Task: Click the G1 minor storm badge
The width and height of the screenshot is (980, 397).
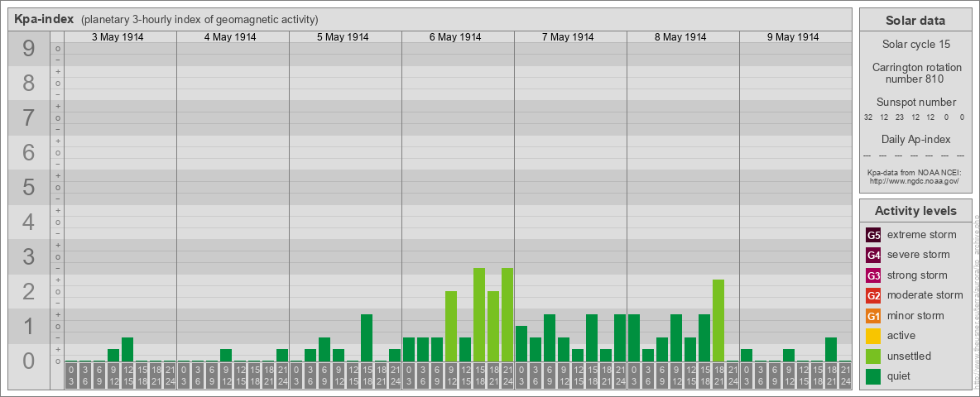Action: [x=873, y=316]
